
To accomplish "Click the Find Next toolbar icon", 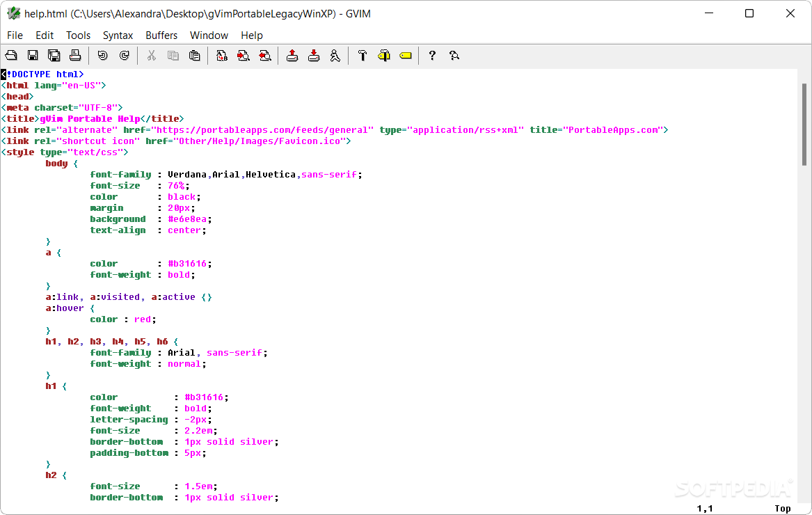I will tap(244, 56).
